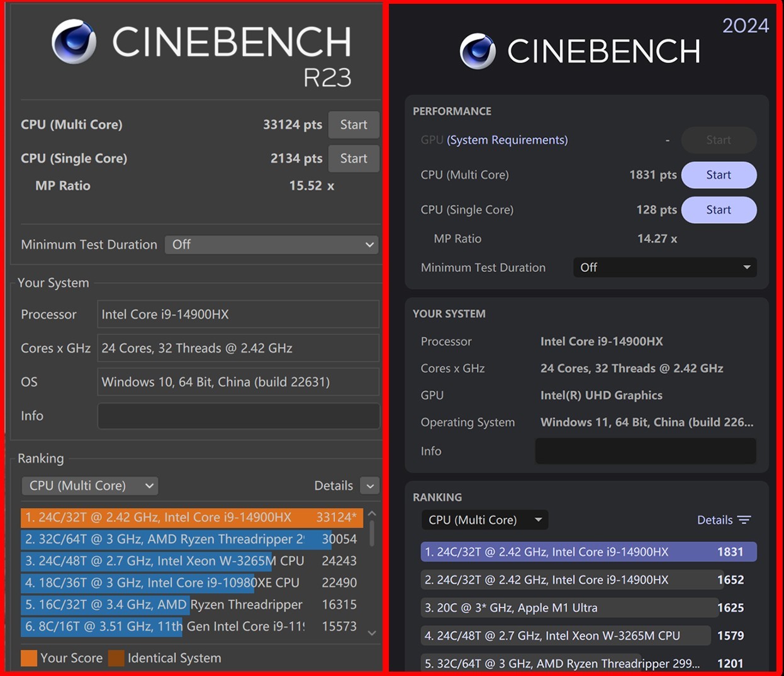784x676 pixels.
Task: Click the R23 version label
Action: (327, 77)
